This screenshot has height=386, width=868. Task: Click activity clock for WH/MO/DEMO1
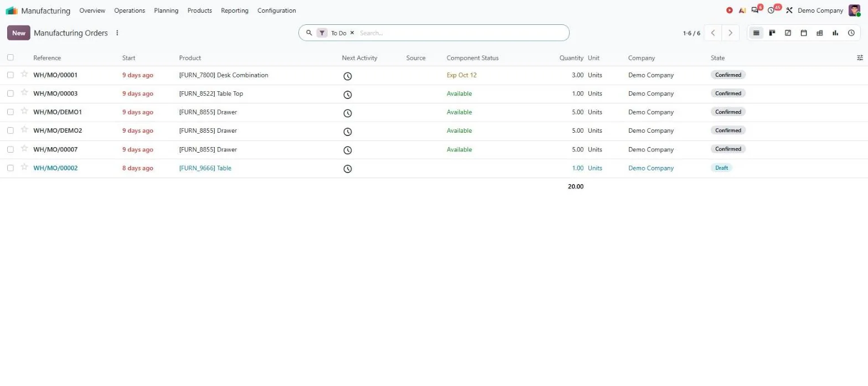click(x=348, y=113)
